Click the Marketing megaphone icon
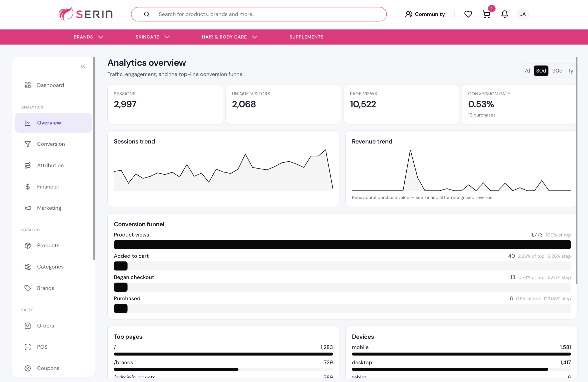This screenshot has width=588, height=382. point(28,208)
